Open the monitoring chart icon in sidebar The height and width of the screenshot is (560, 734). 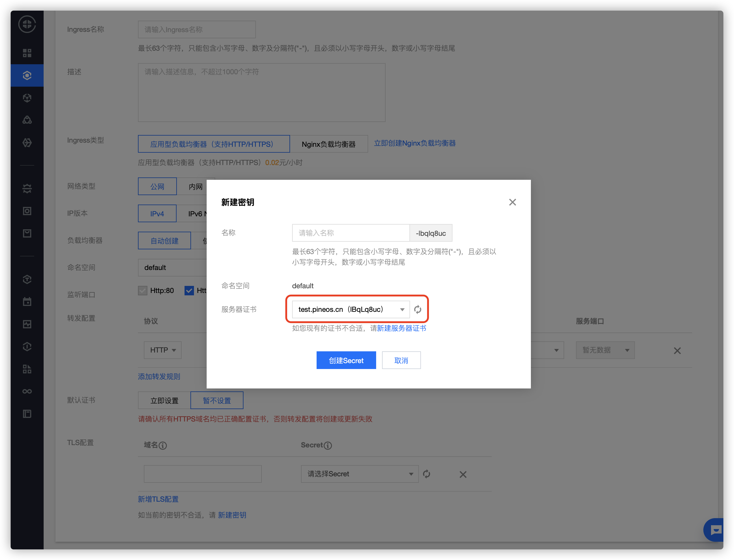[x=27, y=324]
